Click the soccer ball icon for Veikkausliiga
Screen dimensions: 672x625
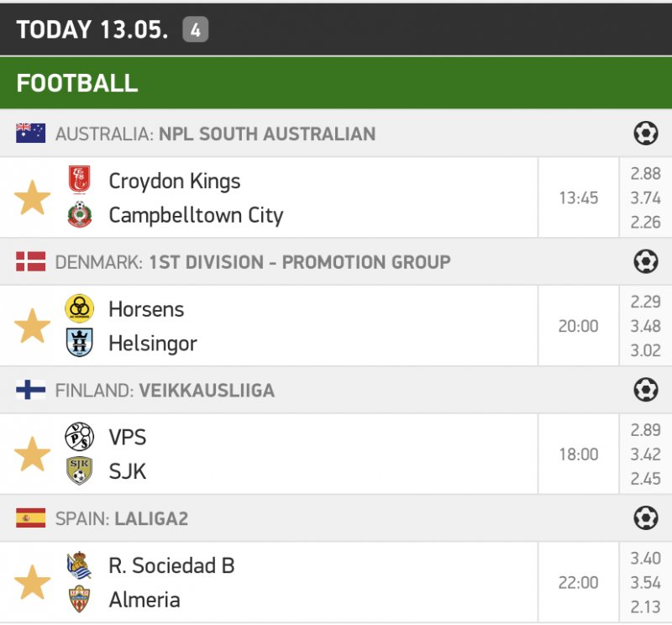tap(645, 390)
